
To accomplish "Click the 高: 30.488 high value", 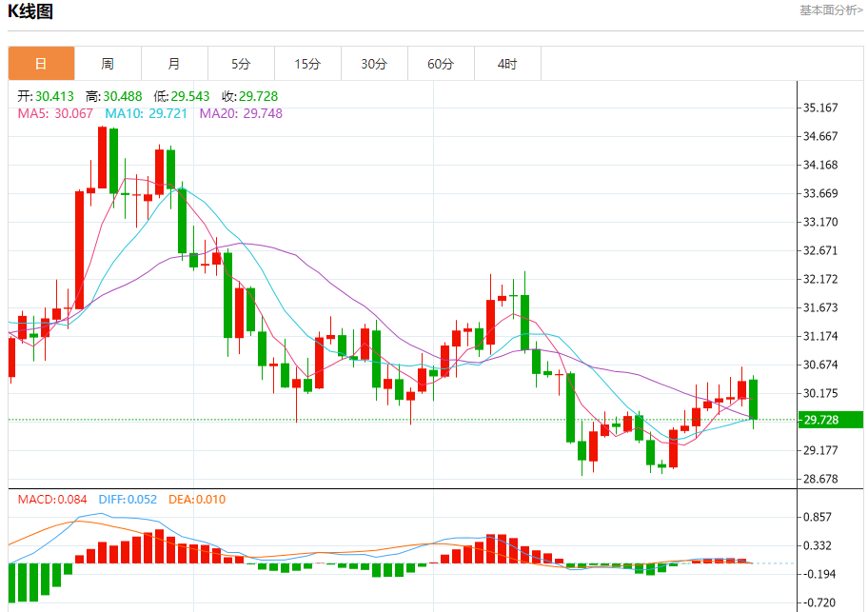I will [x=113, y=96].
